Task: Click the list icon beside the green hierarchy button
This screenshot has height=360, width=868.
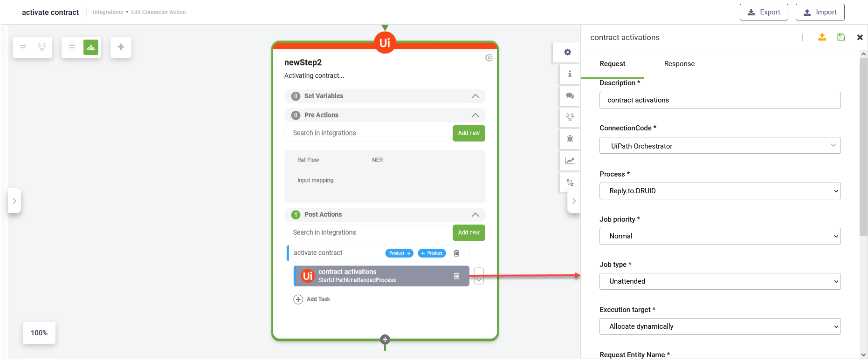Action: pos(72,47)
